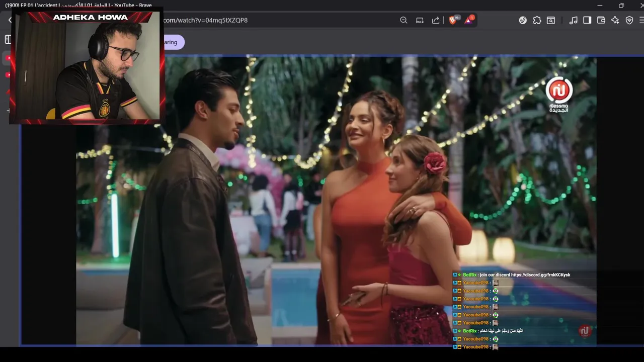Open the Brave Wallet icon
The image size is (644, 362).
click(601, 20)
